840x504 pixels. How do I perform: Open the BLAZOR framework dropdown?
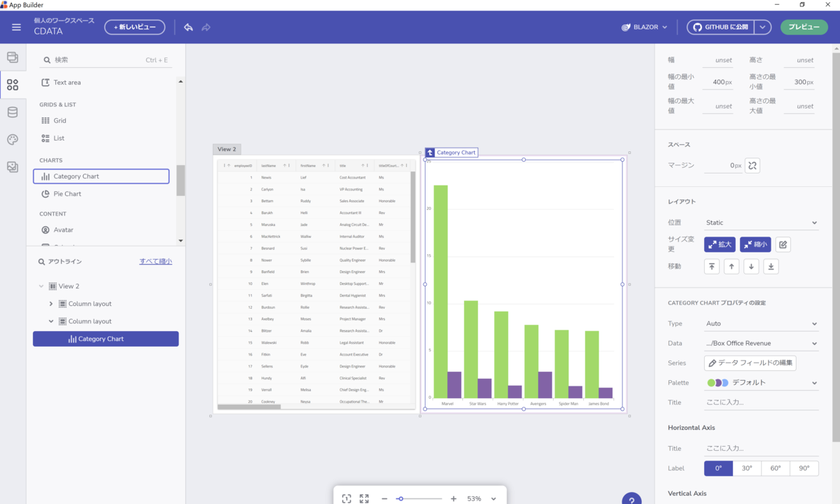[644, 27]
